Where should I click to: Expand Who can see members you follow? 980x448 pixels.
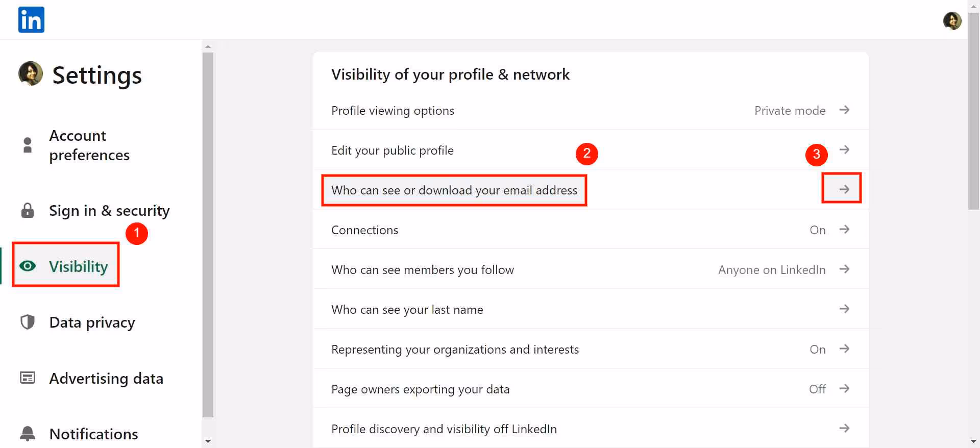pyautogui.click(x=845, y=269)
